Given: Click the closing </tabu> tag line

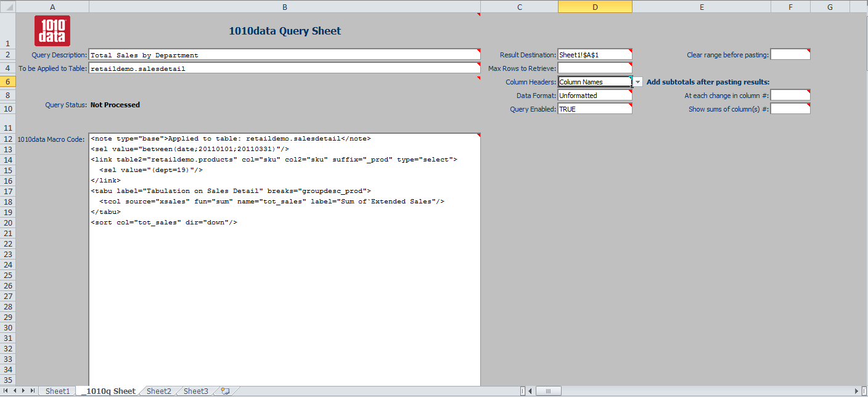Looking at the screenshot, I should pyautogui.click(x=105, y=212).
